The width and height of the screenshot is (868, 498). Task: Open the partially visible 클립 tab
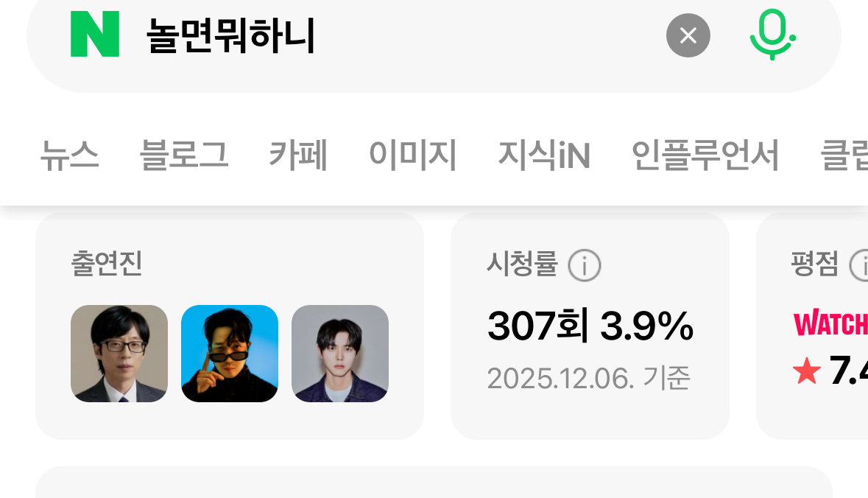844,155
